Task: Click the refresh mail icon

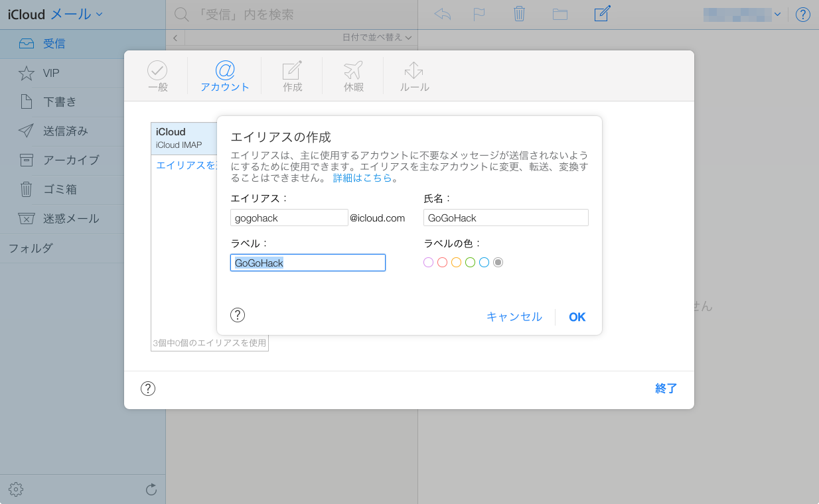Action: pos(151,490)
